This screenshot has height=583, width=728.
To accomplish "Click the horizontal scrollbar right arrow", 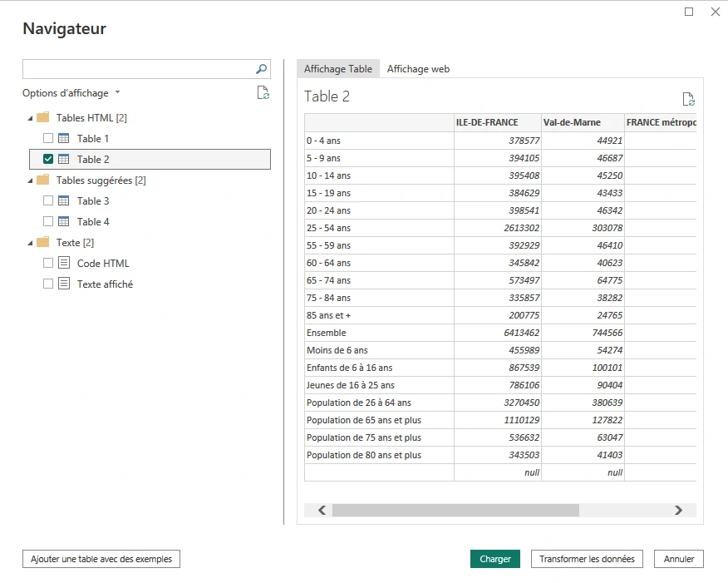I will point(678,511).
